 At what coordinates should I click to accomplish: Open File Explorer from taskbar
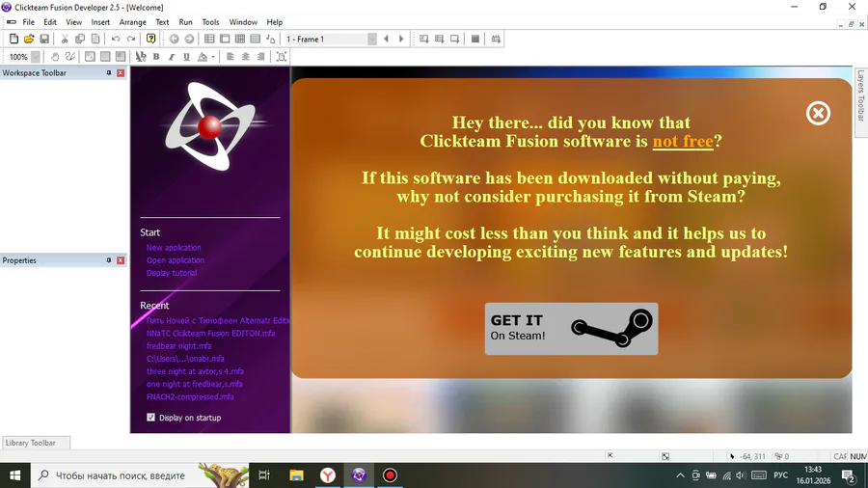[296, 475]
